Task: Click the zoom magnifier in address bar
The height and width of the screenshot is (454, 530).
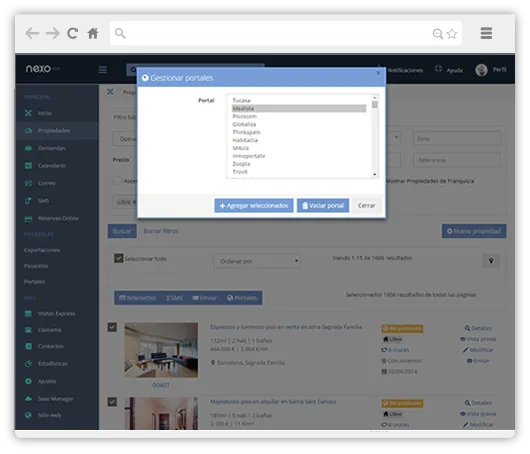Action: point(438,33)
